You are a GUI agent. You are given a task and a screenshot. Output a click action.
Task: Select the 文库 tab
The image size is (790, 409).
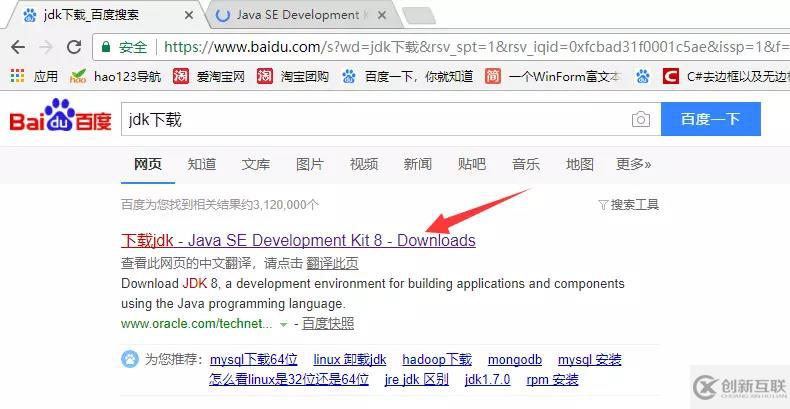(255, 164)
